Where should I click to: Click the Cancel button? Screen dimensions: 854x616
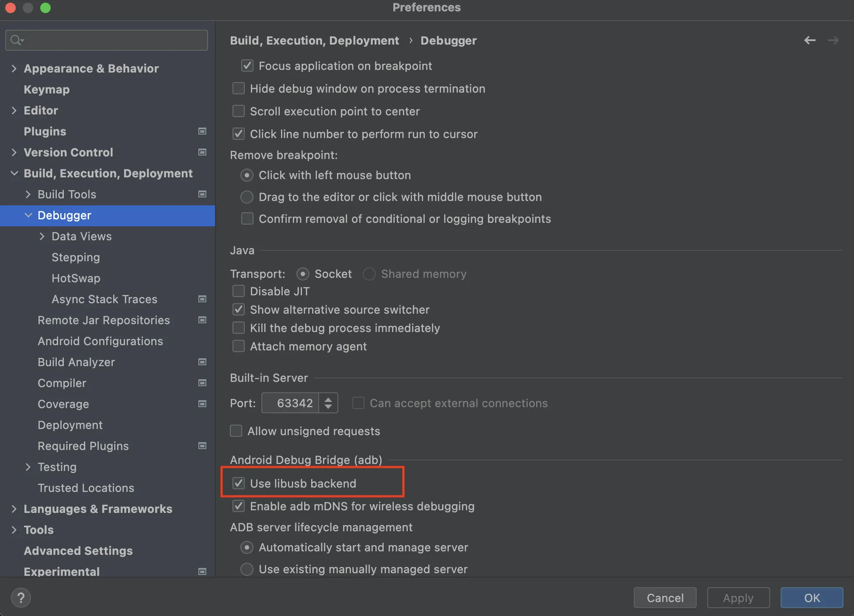click(665, 598)
